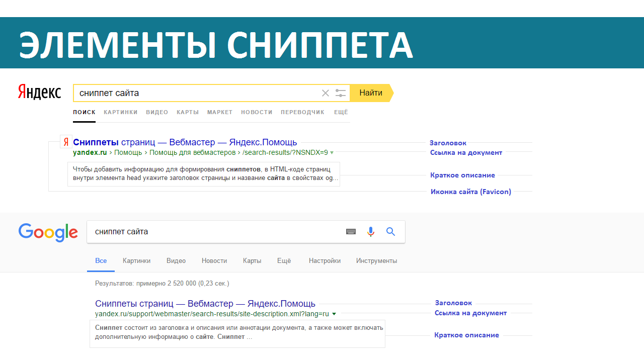
Task: Open the Google Карты tab
Action: coord(252,260)
